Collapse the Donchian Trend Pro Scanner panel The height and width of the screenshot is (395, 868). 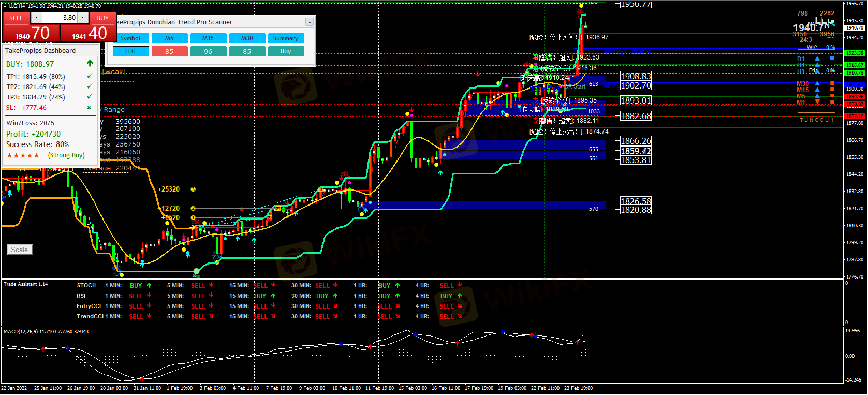(309, 22)
